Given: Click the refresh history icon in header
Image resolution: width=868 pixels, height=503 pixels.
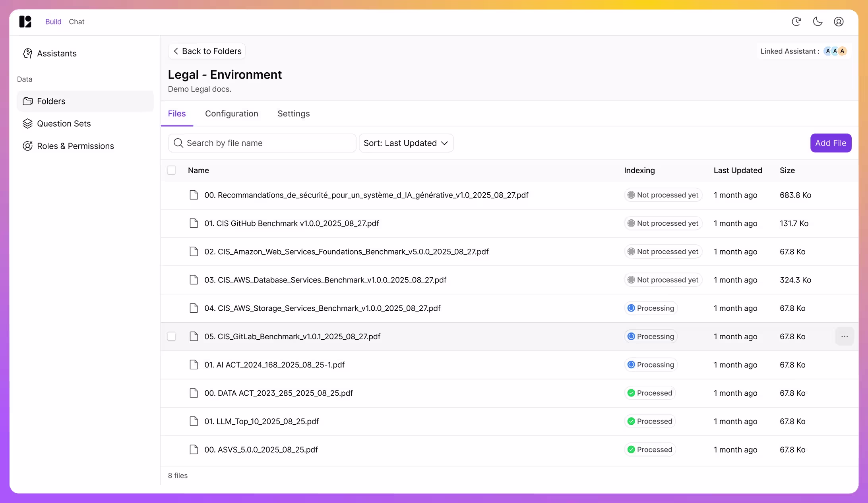Looking at the screenshot, I should [796, 21].
